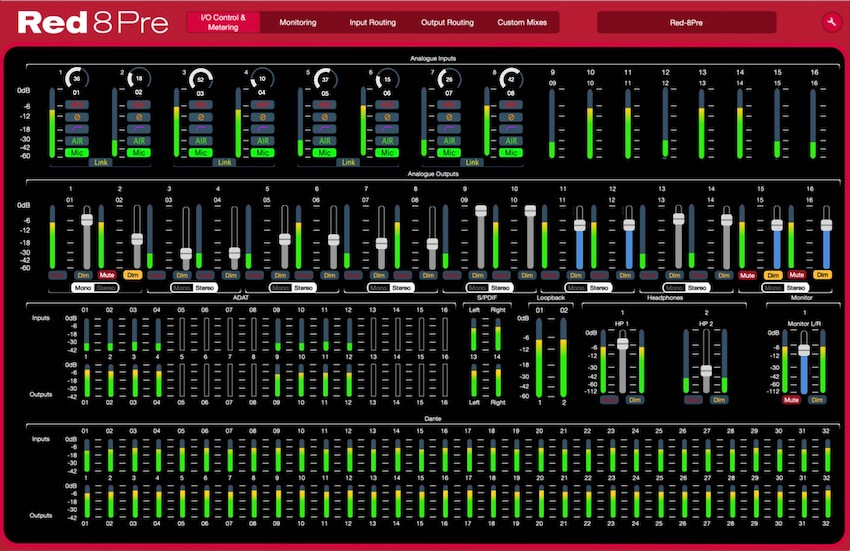Viewport: 850px width, 551px height.
Task: Open the Red-8Pre device selector
Action: [686, 23]
